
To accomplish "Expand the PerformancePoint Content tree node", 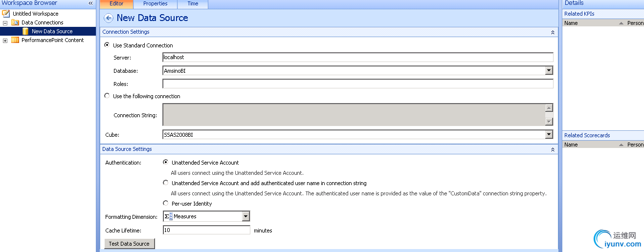I will coord(5,41).
